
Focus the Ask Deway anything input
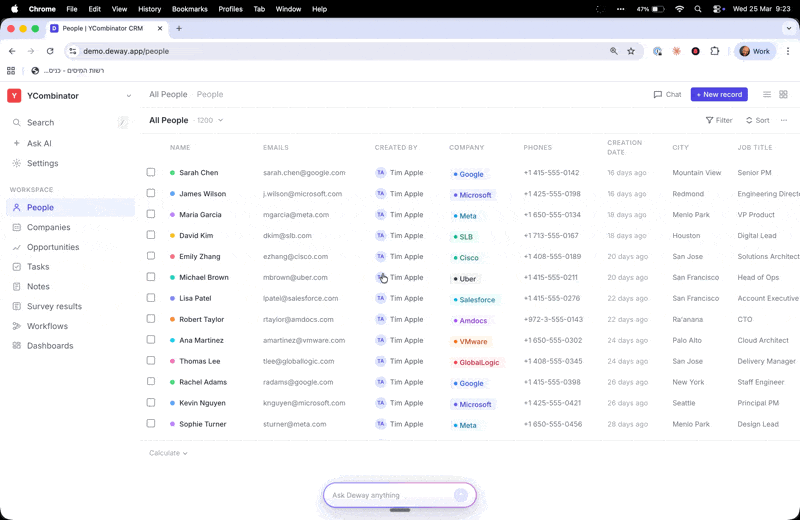click(x=390, y=495)
